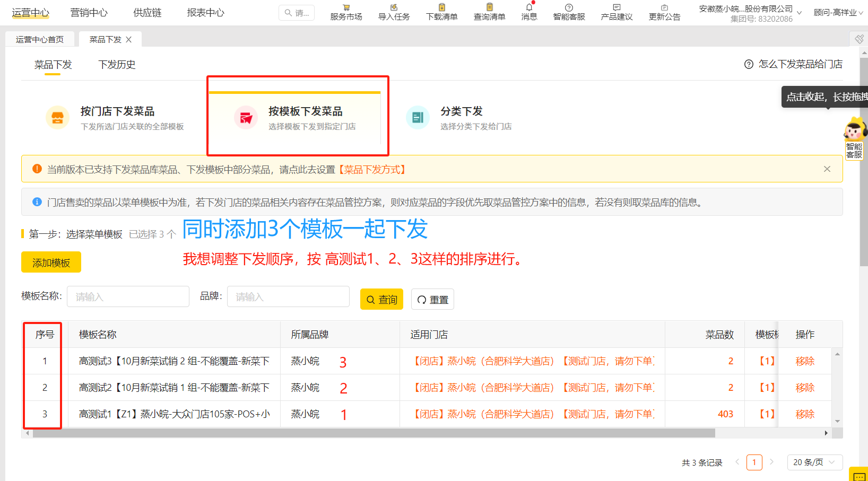
Task: Close the 菜品下发 tab
Action: click(129, 40)
